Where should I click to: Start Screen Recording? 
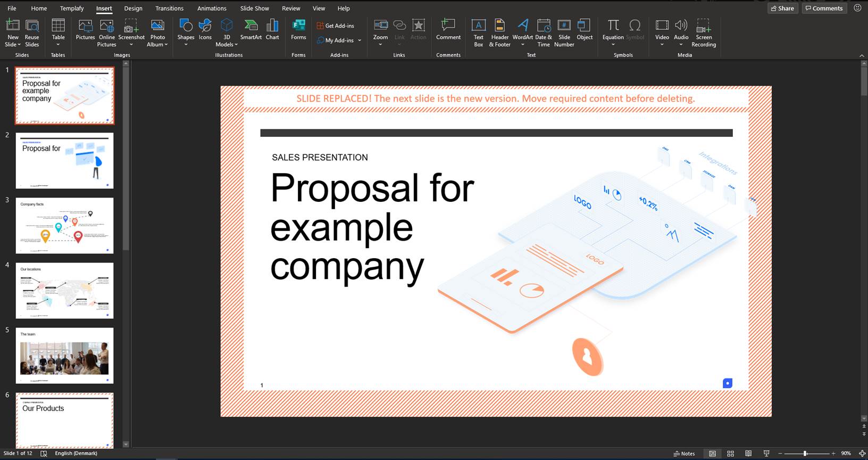[703, 32]
